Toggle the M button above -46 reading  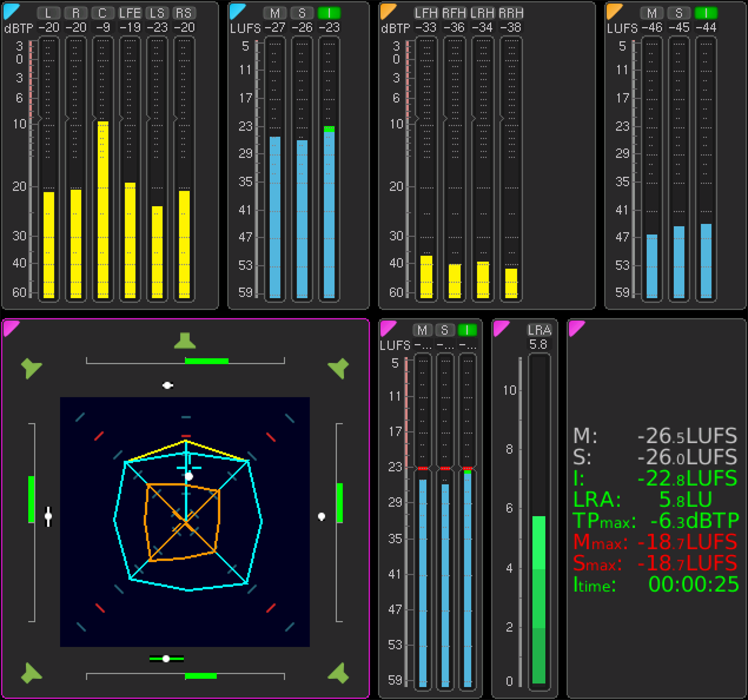[651, 13]
